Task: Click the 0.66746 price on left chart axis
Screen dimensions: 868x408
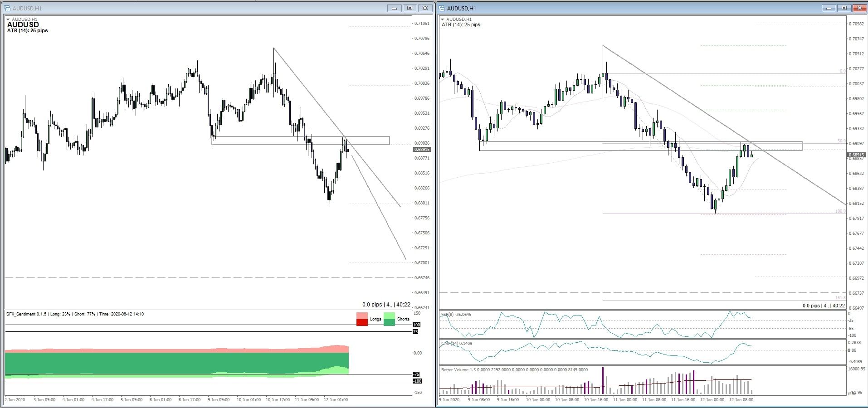Action: (422, 278)
